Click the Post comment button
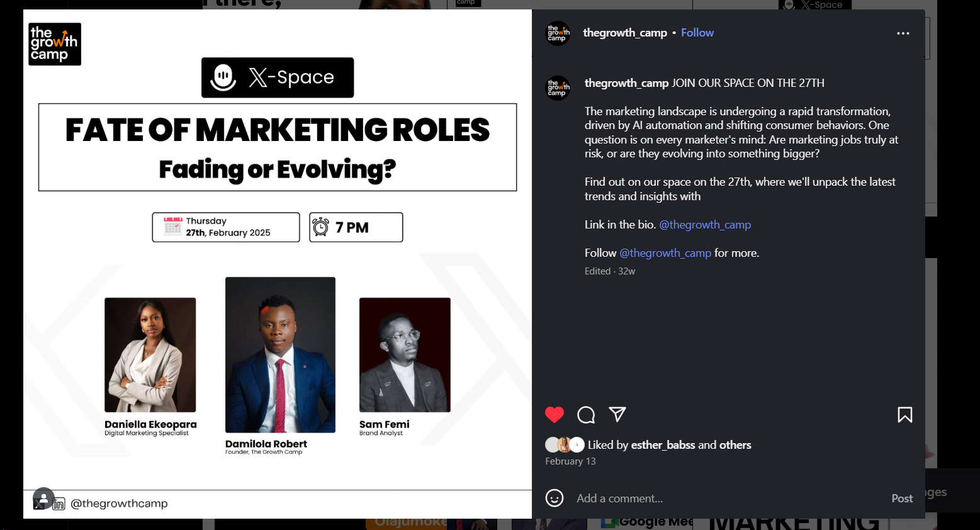980x530 pixels. [x=902, y=499]
